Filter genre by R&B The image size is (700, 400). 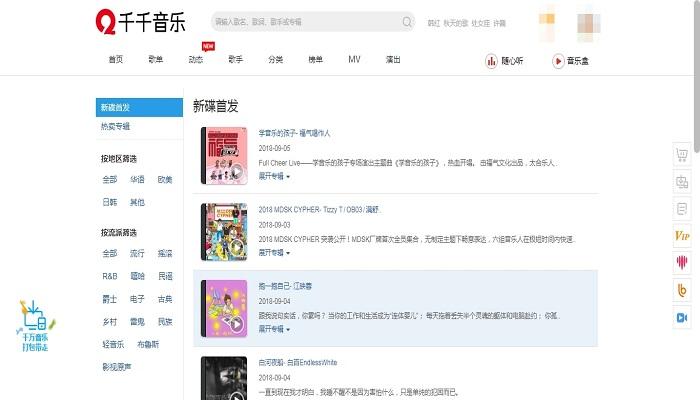[110, 276]
